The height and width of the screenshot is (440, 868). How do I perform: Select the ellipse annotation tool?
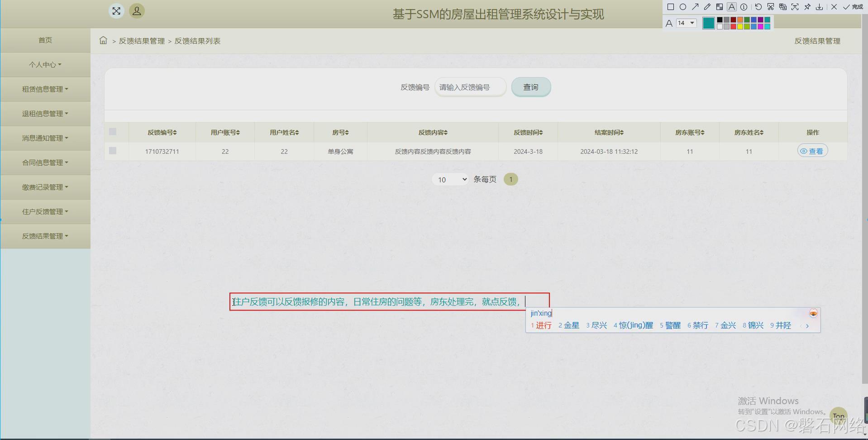point(683,7)
